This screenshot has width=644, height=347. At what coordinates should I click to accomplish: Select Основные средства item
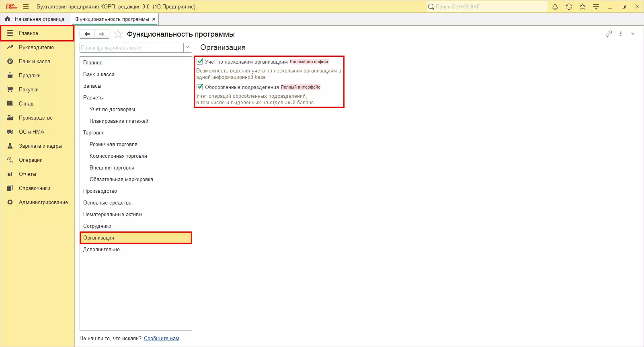(136, 203)
